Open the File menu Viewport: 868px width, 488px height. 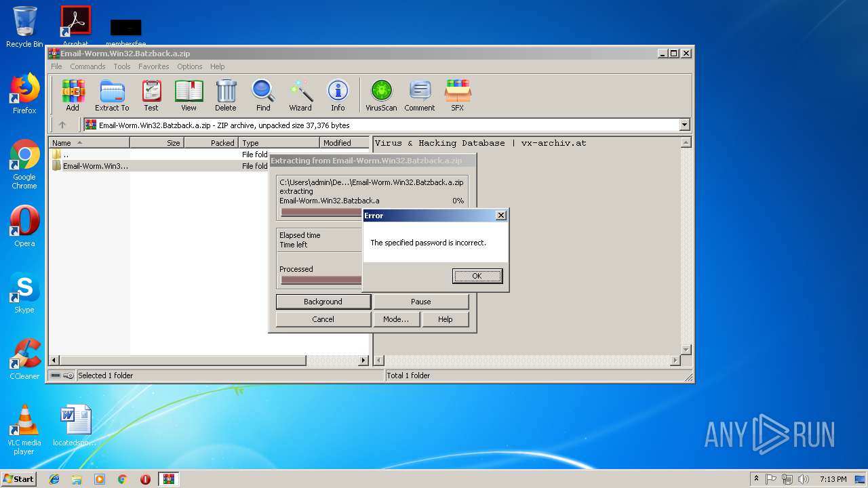click(x=56, y=66)
